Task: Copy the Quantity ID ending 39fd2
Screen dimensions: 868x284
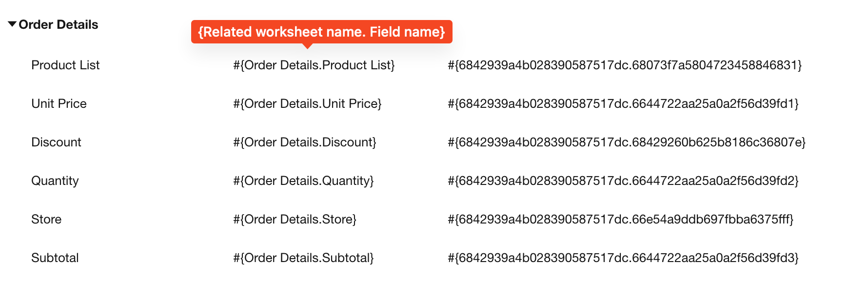Action: pyautogui.click(x=623, y=181)
